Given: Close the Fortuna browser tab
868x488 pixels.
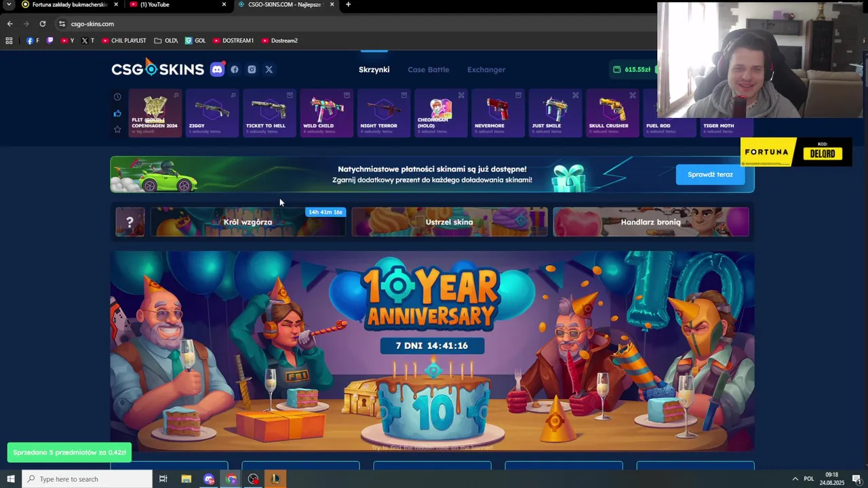Looking at the screenshot, I should pyautogui.click(x=116, y=5).
